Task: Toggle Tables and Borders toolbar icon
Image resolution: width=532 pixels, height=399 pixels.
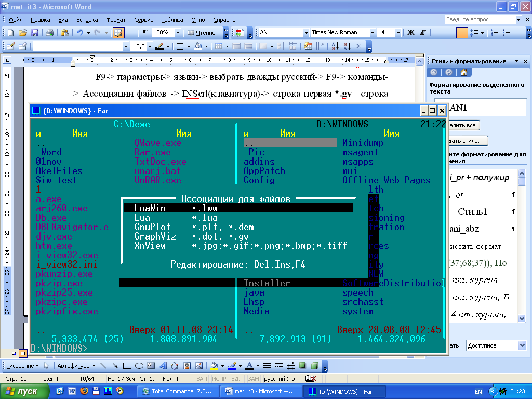Action: point(118,33)
